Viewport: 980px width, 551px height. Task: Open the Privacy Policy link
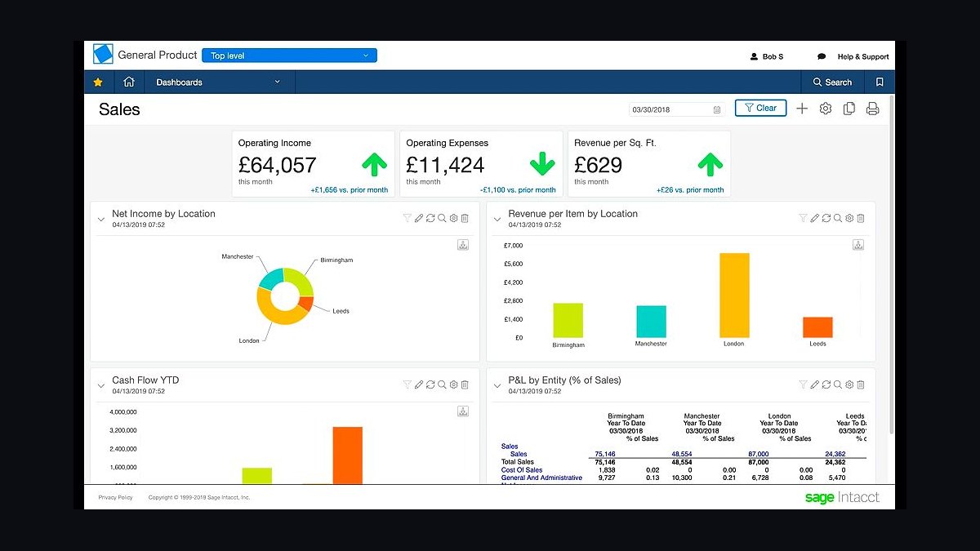pos(115,497)
